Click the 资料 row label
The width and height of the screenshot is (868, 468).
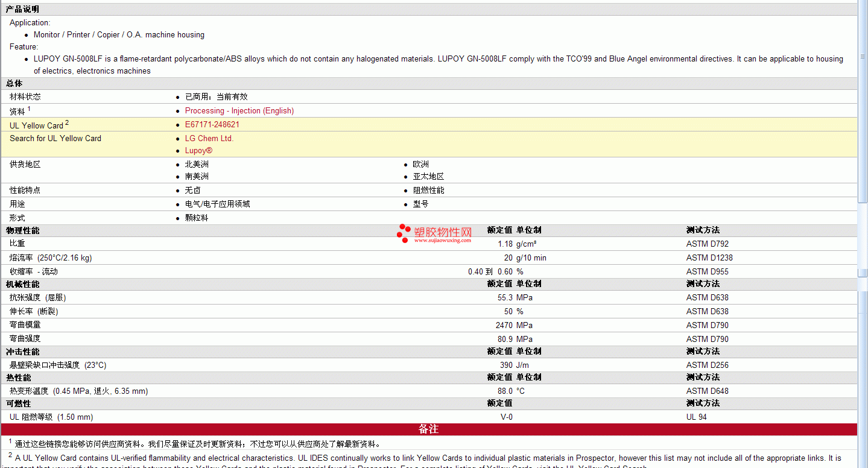point(17,112)
